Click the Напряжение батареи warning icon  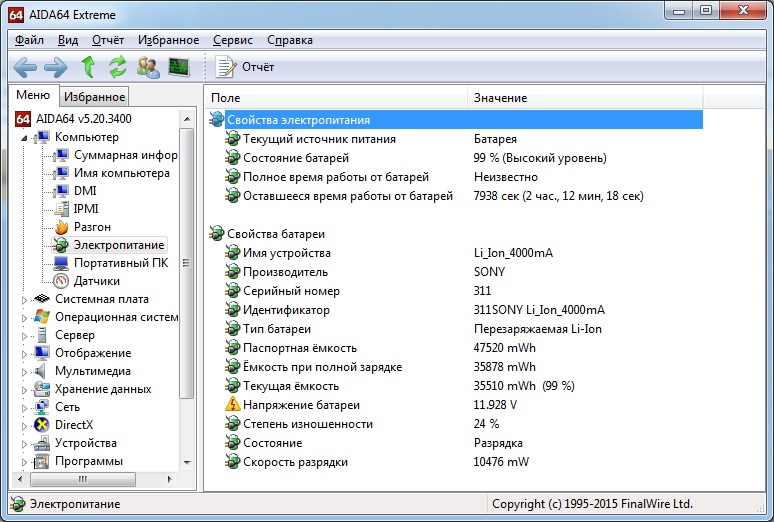pyautogui.click(x=232, y=404)
